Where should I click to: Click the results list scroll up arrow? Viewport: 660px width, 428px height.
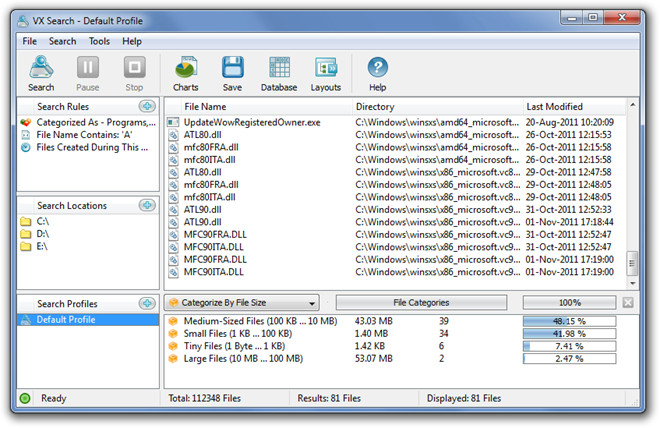pyautogui.click(x=632, y=104)
